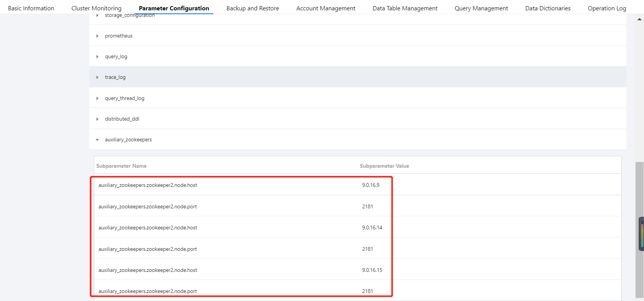Viewport: 644px width, 301px height.
Task: Collapse the auxiliary_zookeepers section
Action: (x=97, y=140)
